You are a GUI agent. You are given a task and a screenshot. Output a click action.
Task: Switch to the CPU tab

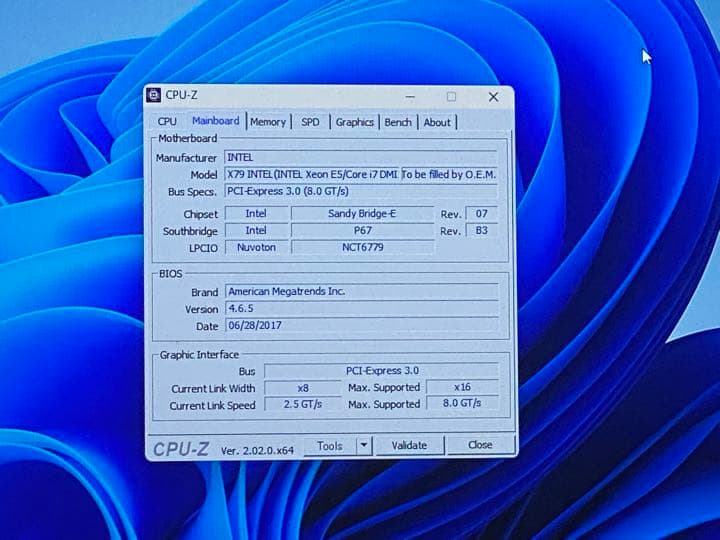(x=167, y=122)
